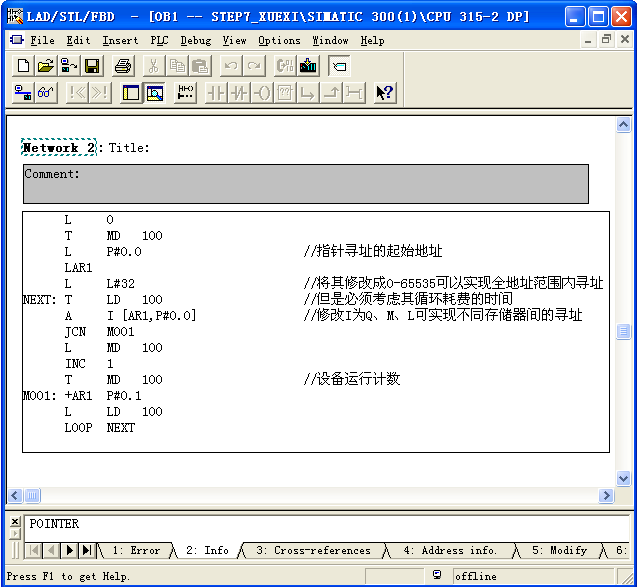Click the next-tab navigation arrow
Viewport: 637px width, 587px height.
coord(69,551)
